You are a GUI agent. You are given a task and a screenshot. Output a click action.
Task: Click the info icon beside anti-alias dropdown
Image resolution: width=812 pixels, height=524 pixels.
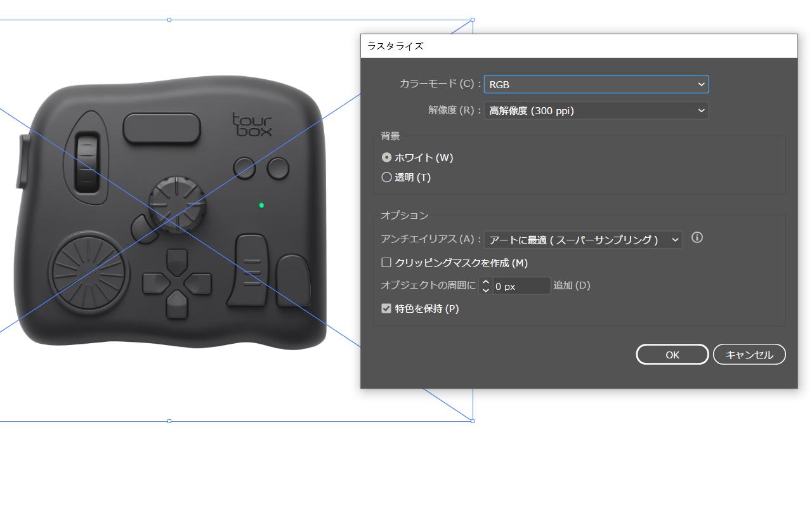(x=697, y=238)
